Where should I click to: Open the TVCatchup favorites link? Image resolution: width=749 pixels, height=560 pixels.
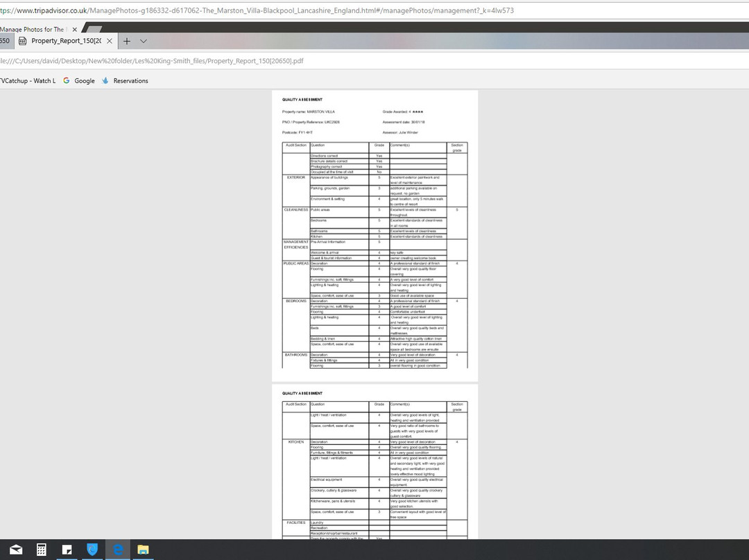[x=27, y=80]
